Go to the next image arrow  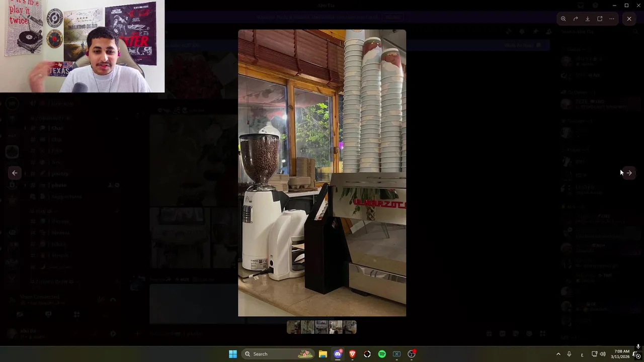tap(629, 173)
